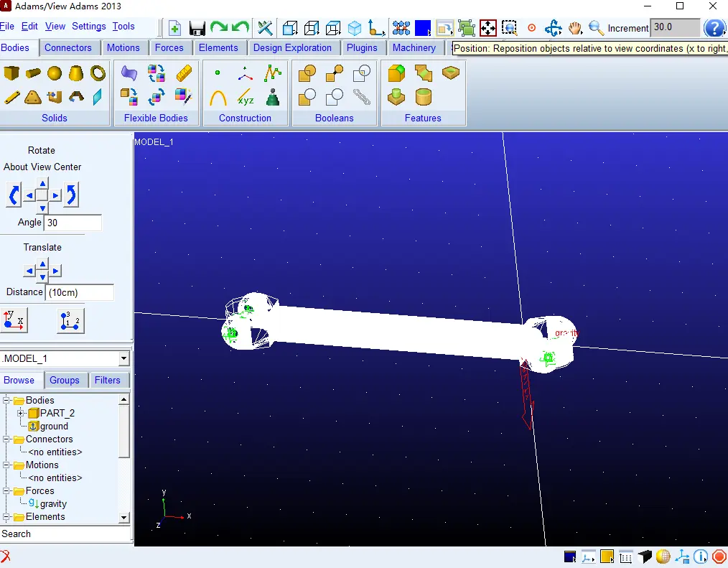Open the Design Exploration tab
728x568 pixels.
[292, 48]
